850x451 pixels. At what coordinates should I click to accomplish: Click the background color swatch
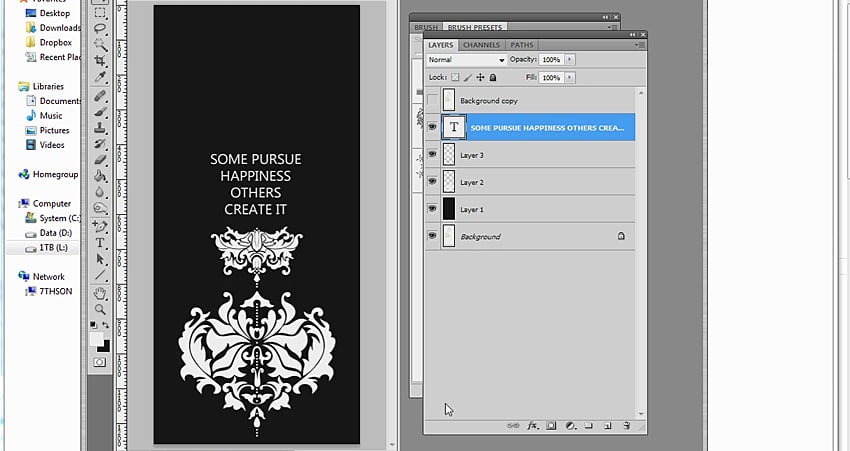[x=105, y=347]
